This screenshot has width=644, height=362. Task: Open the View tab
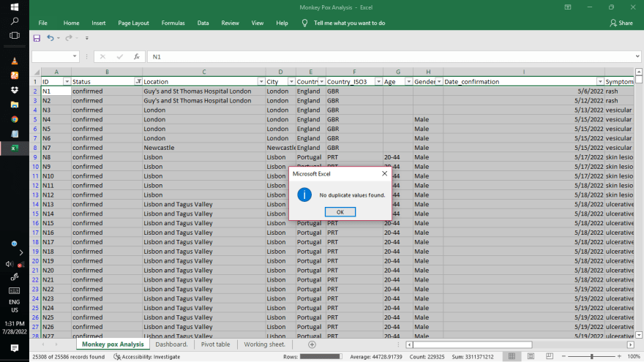[258, 23]
